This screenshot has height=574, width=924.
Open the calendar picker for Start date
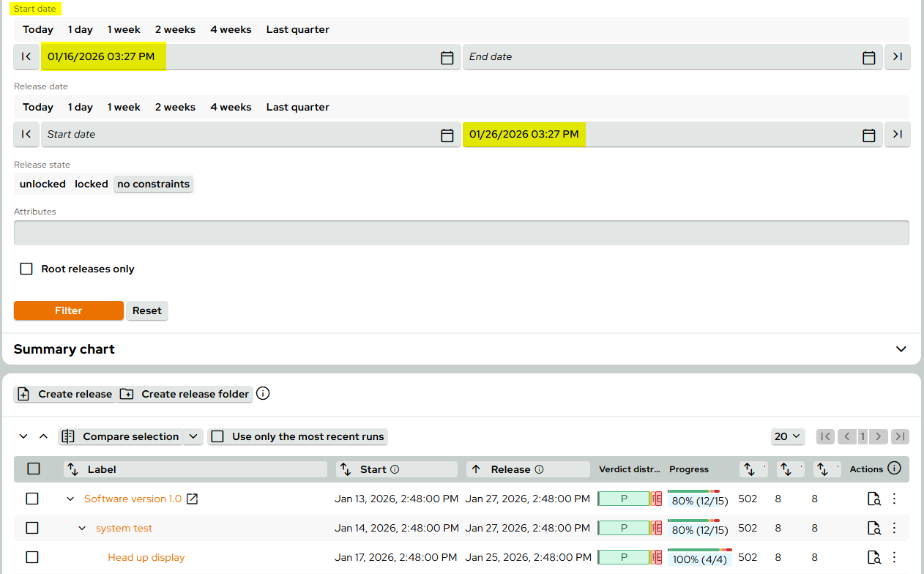tap(447, 56)
